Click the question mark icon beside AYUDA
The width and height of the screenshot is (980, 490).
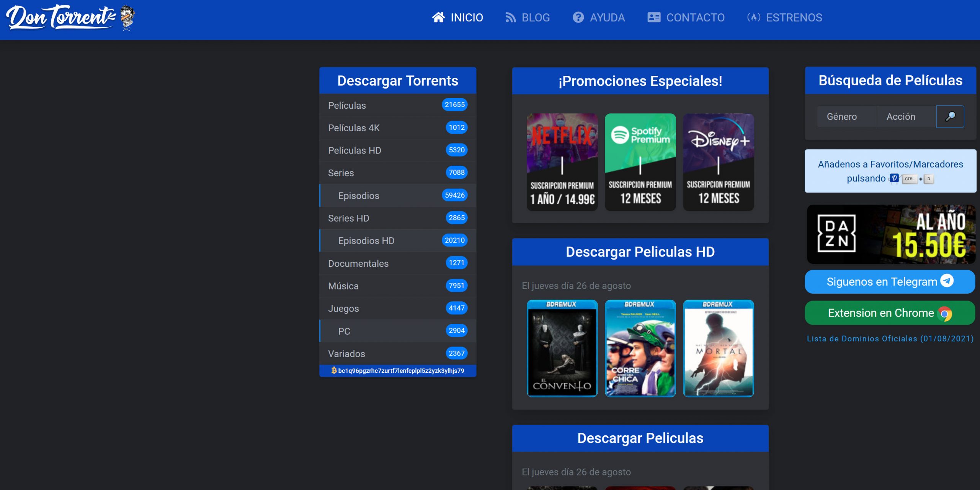pyautogui.click(x=578, y=18)
